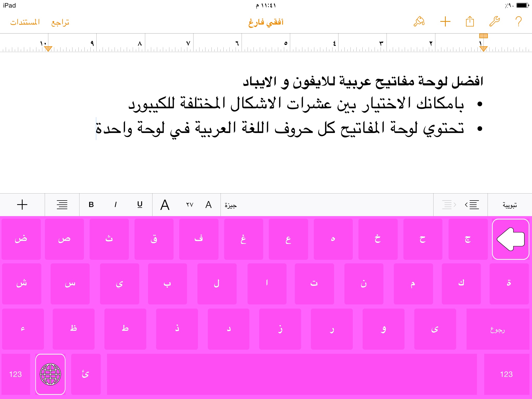Image resolution: width=532 pixels, height=399 pixels.
Task: Open the paintbrush format panel
Action: (x=419, y=22)
